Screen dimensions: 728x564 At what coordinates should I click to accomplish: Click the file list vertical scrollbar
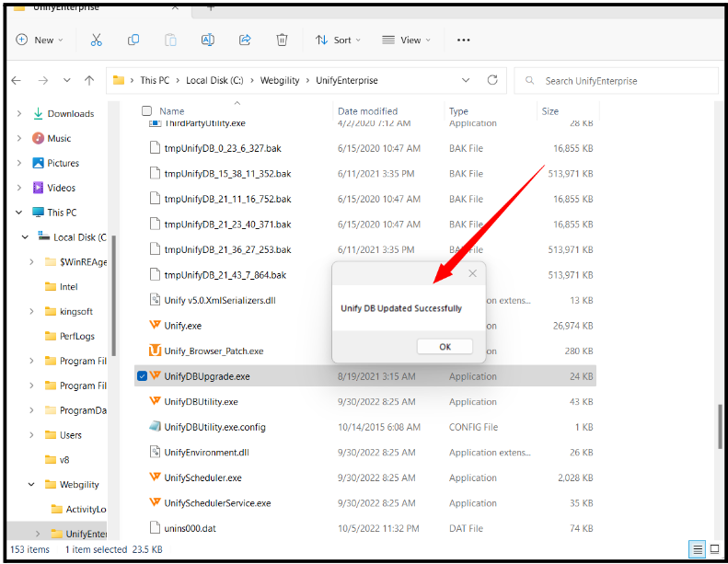(720, 430)
